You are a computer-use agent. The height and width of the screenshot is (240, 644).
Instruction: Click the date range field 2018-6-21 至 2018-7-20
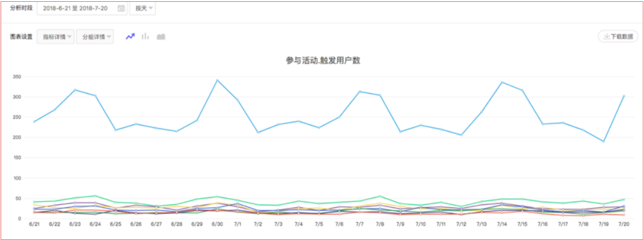click(82, 8)
